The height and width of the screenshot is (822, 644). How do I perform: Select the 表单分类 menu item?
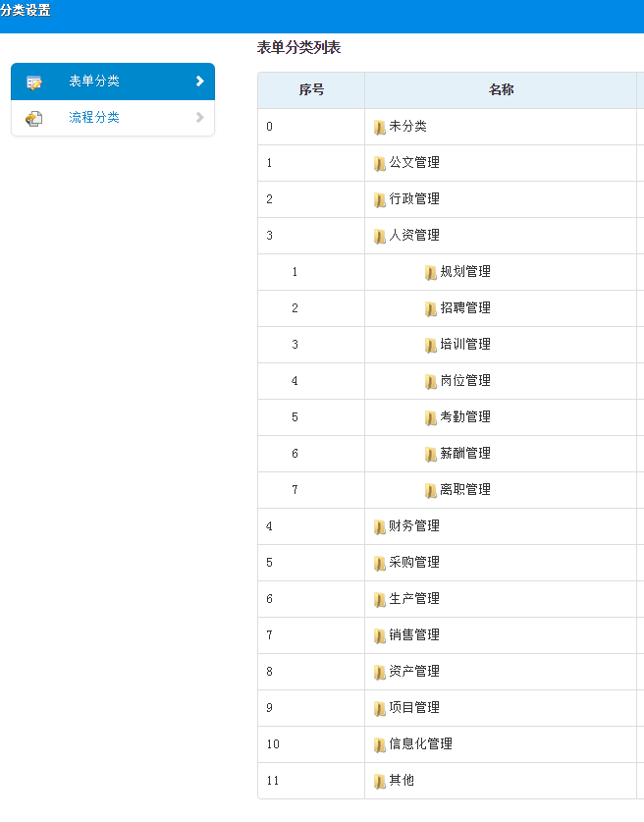click(94, 82)
